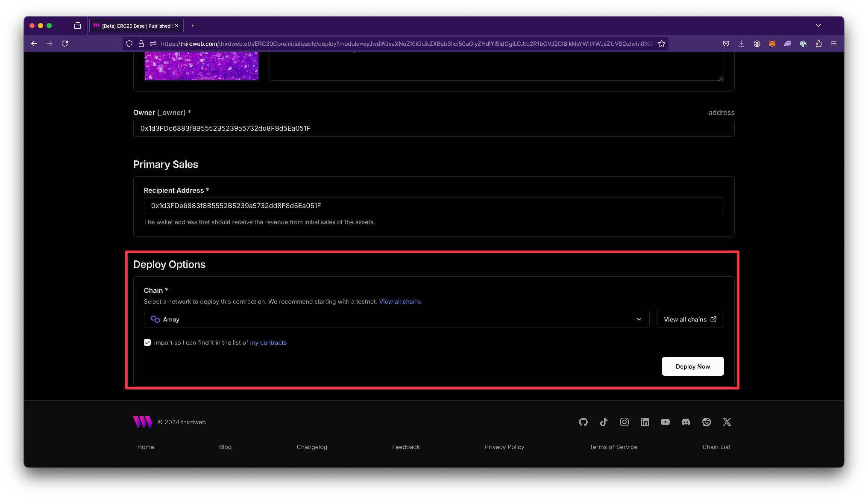Click the Recipient Address input field

click(434, 206)
